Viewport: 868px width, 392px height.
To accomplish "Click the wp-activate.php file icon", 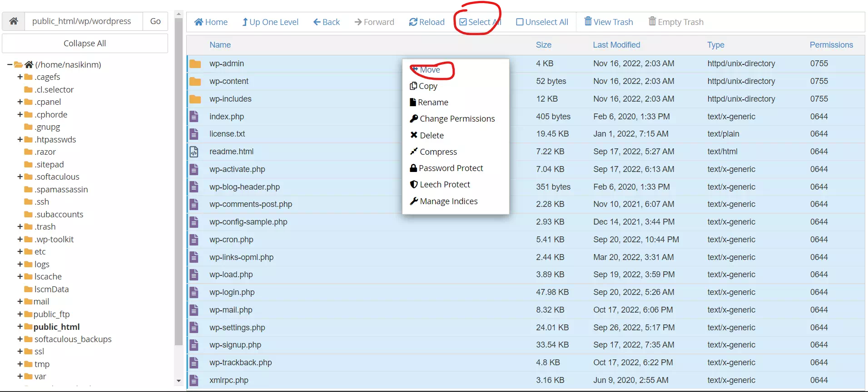I will [194, 169].
